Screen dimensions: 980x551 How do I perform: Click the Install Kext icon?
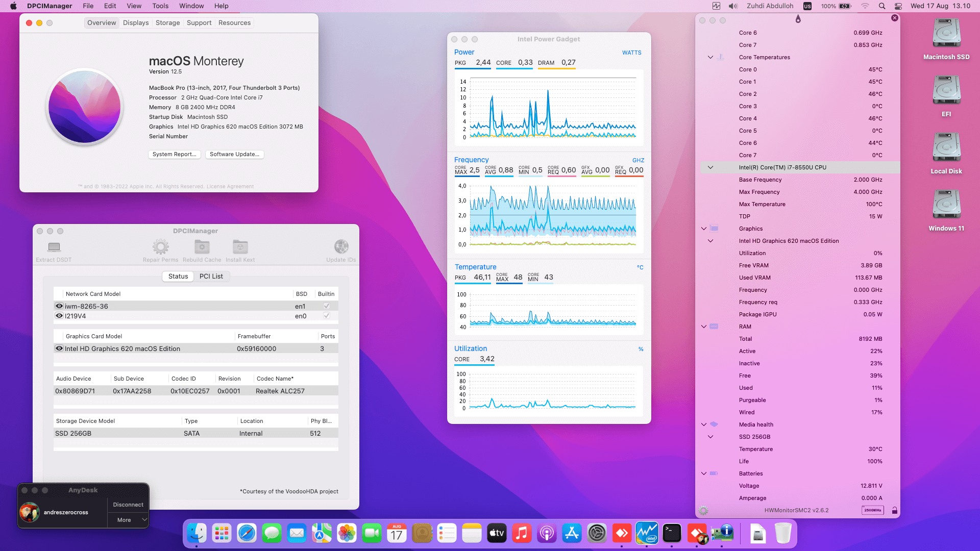240,247
